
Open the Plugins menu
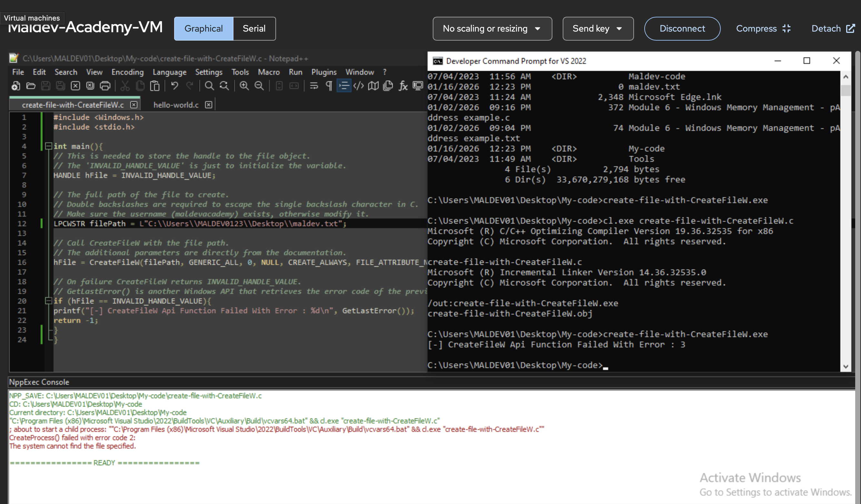pos(323,72)
